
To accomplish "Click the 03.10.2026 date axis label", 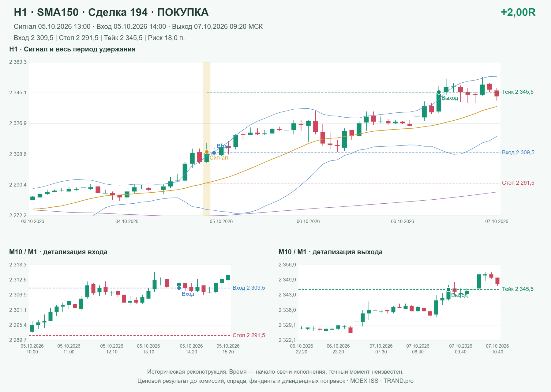I will 32,221.
